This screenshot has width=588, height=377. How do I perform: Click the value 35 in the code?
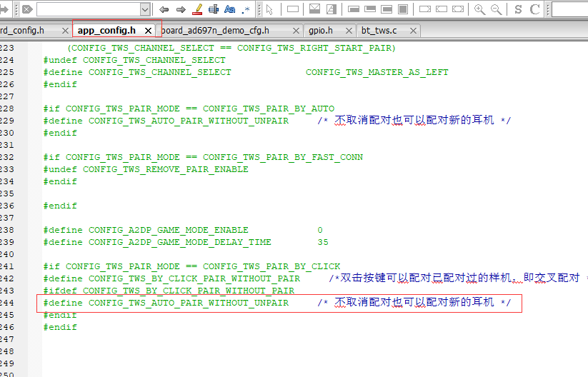pos(323,242)
